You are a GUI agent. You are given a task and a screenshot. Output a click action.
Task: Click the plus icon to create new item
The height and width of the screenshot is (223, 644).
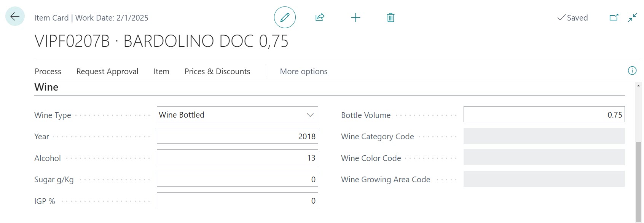point(355,18)
